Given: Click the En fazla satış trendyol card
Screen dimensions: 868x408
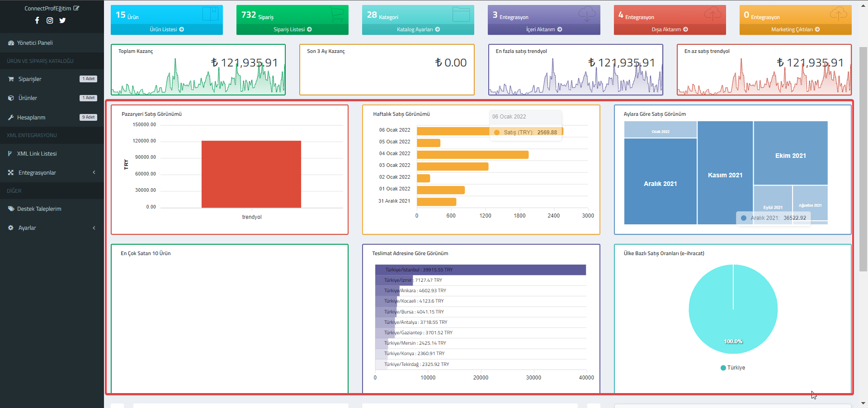Looking at the screenshot, I should [576, 70].
